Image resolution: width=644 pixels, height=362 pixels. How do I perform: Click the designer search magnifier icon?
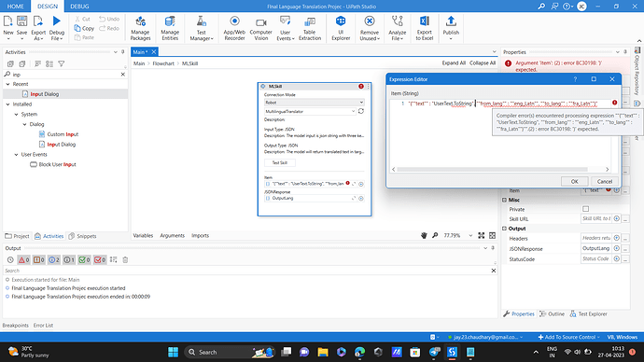[435, 235]
